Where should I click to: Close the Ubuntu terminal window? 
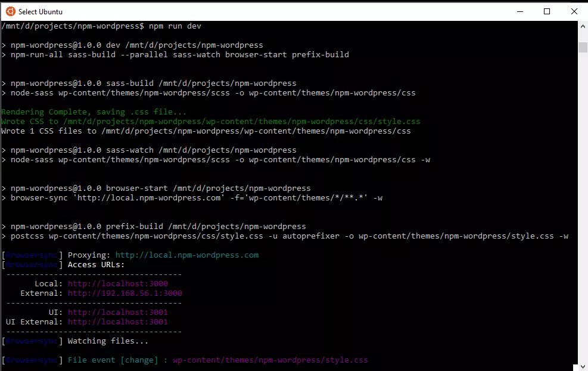click(574, 12)
